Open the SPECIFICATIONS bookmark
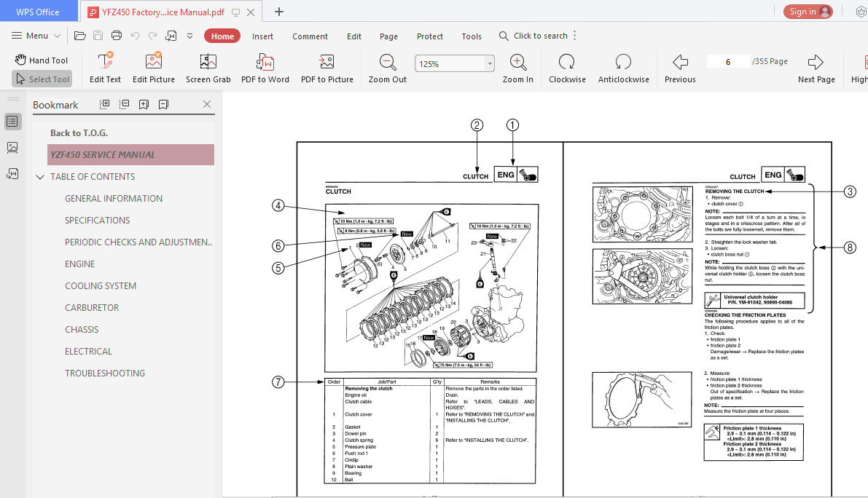868x498 pixels. 98,221
